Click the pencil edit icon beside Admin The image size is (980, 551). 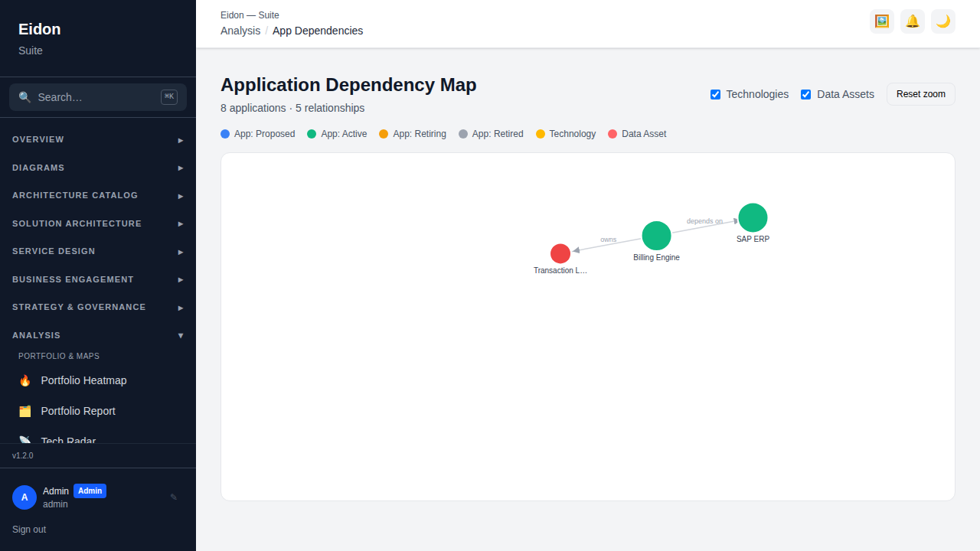click(174, 497)
